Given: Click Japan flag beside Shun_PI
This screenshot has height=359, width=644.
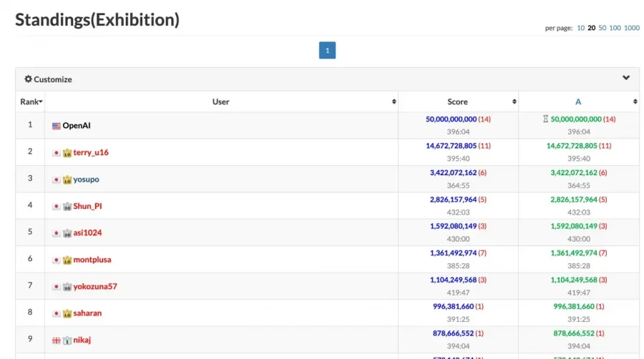Looking at the screenshot, I should tap(57, 207).
